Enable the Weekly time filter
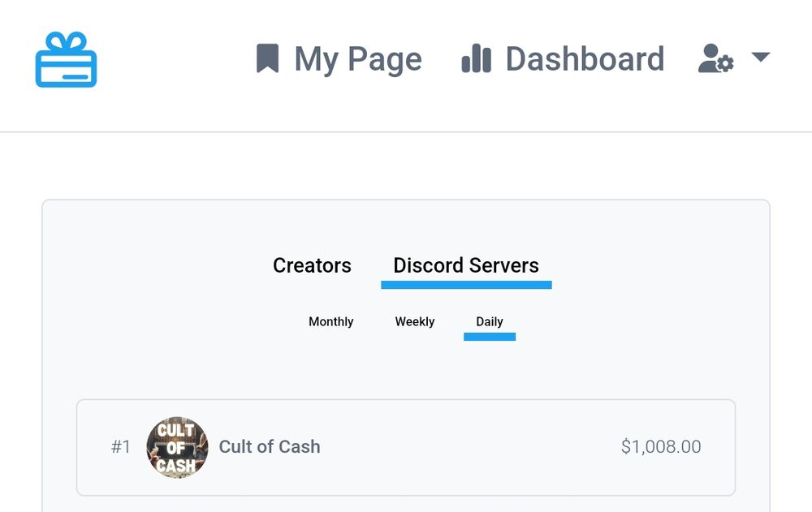Image resolution: width=812 pixels, height=512 pixels. tap(414, 321)
